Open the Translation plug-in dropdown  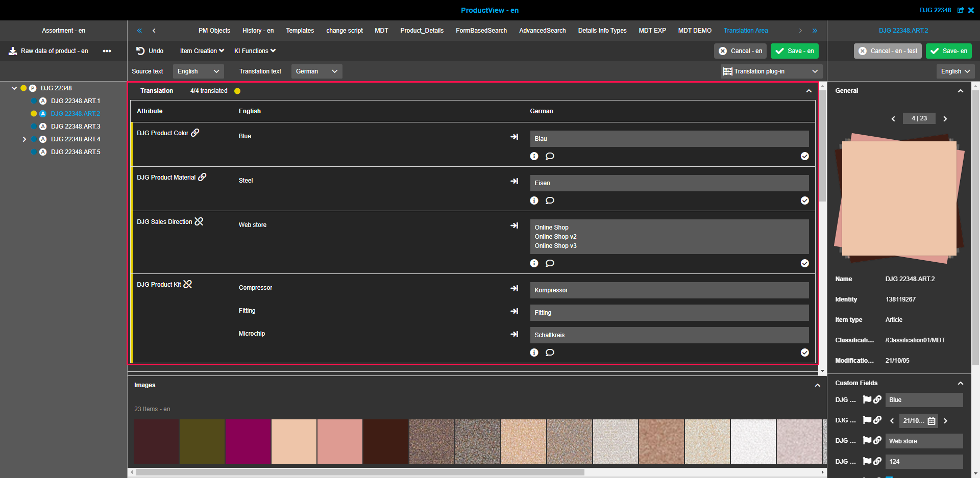pos(771,71)
